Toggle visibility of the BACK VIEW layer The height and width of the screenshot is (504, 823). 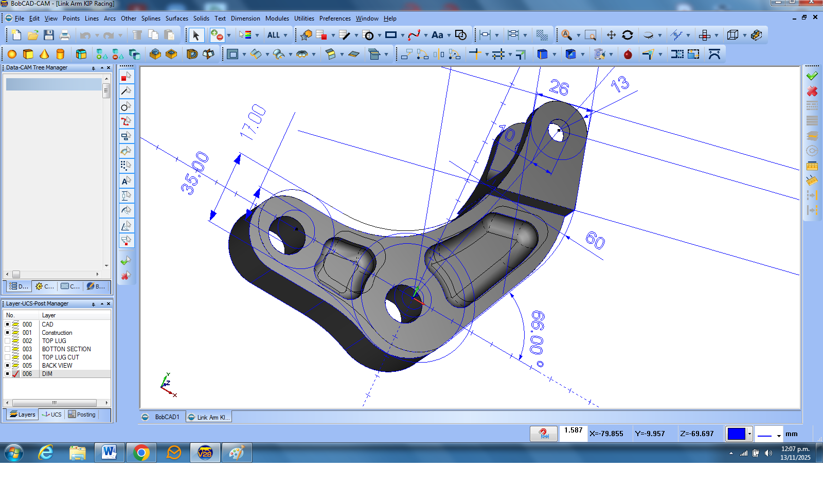[7, 366]
